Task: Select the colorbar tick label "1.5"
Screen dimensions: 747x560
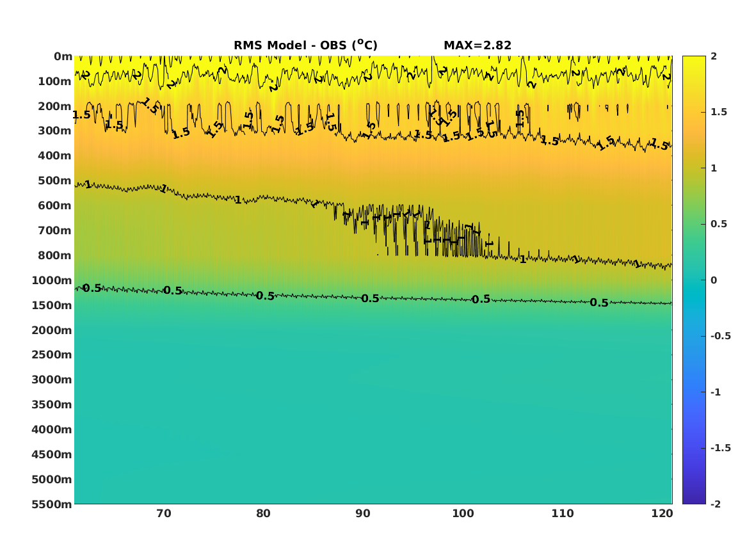Action: pos(719,113)
